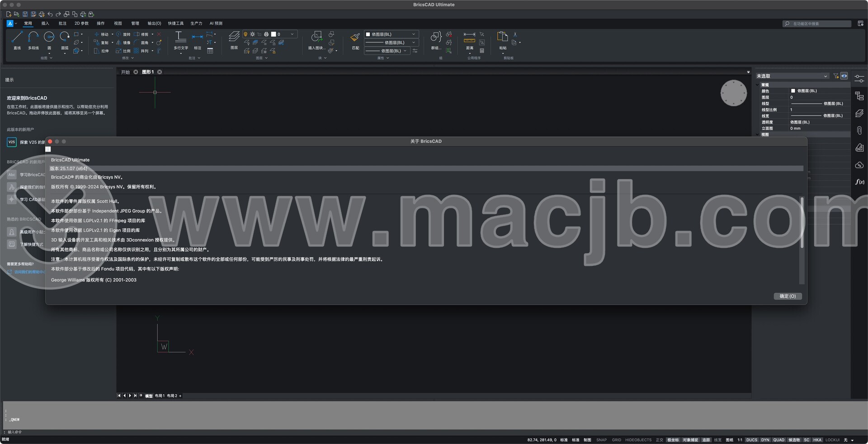
Task: Click the Mirror (镜像) tool
Action: pos(123,43)
